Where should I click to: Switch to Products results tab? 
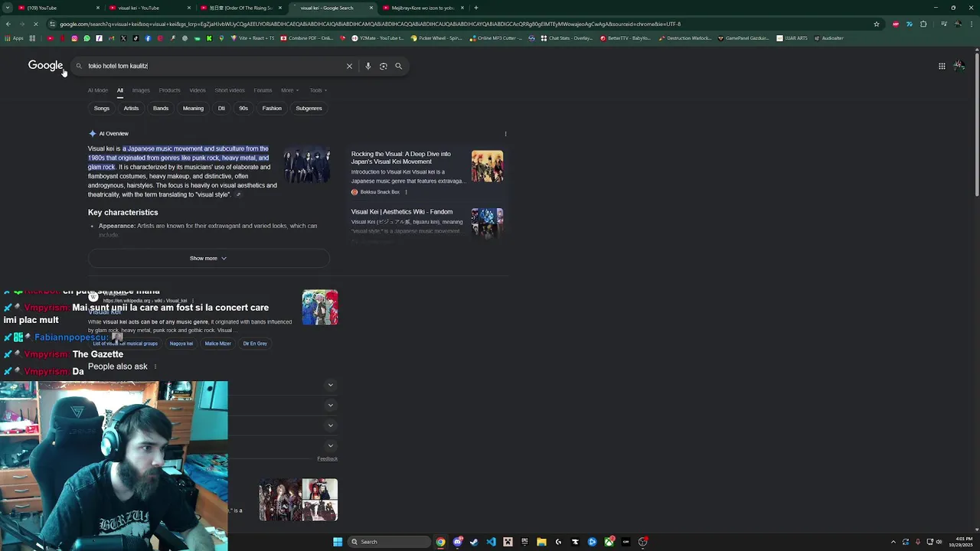tap(169, 90)
